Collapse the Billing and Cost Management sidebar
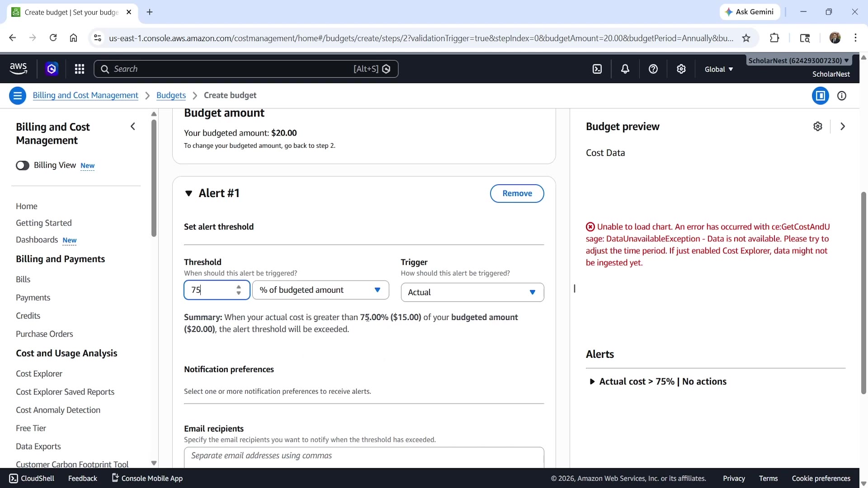868x488 pixels. click(133, 127)
